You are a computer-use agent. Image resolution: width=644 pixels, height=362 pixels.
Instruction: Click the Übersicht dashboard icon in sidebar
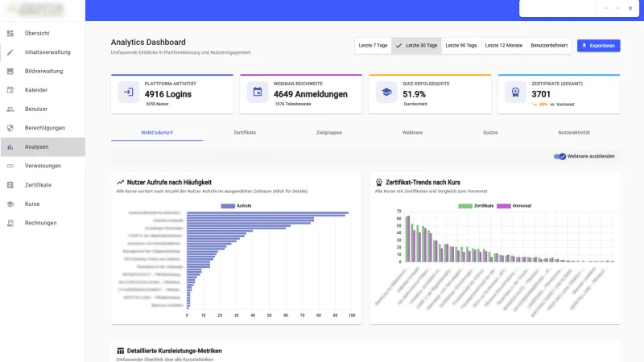coord(10,33)
